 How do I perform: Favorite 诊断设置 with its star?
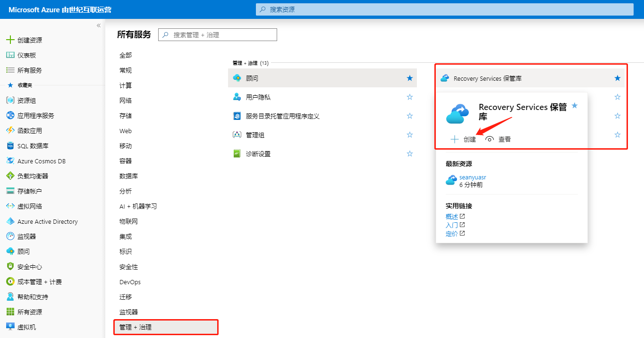click(x=410, y=153)
